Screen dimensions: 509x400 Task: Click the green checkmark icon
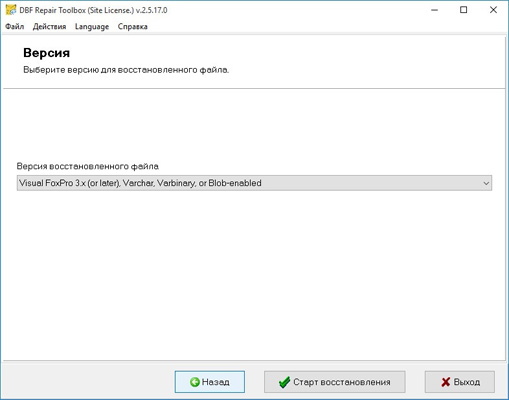click(284, 382)
